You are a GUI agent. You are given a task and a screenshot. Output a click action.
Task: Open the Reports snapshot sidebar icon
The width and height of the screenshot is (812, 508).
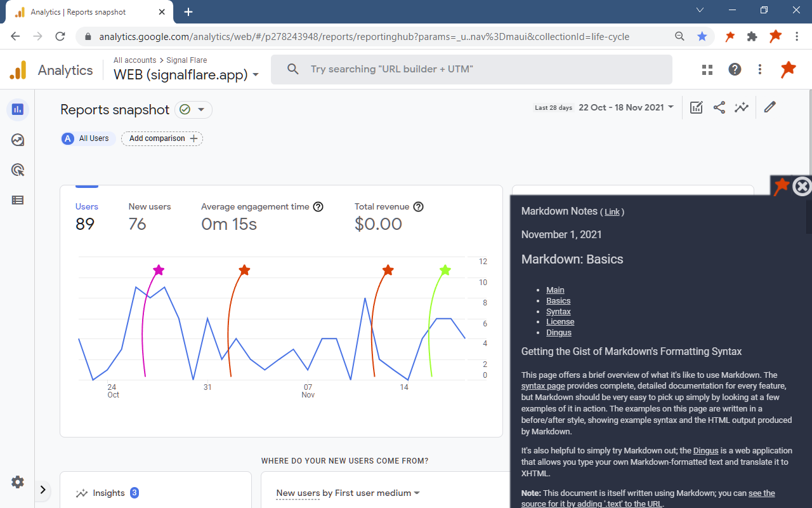18,109
